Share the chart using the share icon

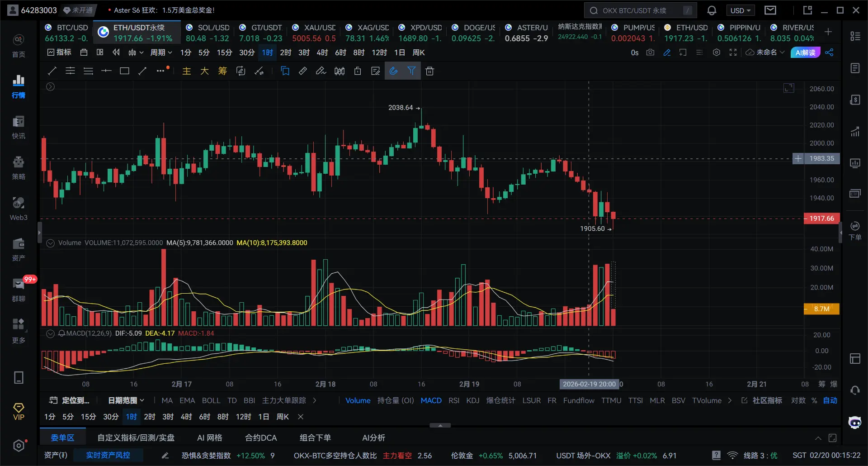(x=829, y=52)
